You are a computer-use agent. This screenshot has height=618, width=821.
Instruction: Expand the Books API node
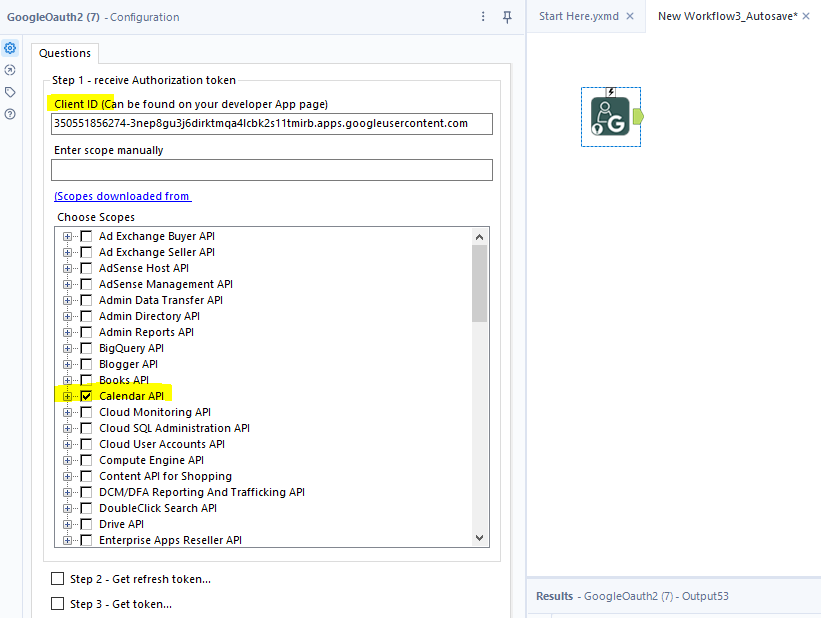pyautogui.click(x=67, y=380)
